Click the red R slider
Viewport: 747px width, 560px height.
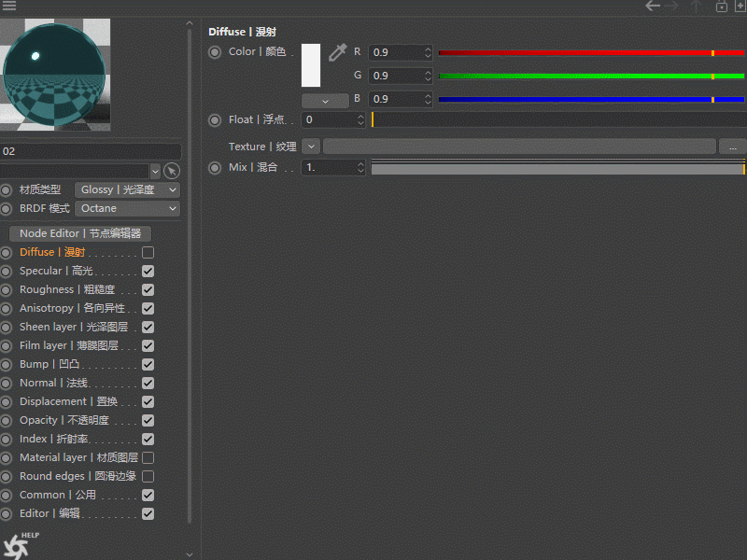(x=591, y=53)
